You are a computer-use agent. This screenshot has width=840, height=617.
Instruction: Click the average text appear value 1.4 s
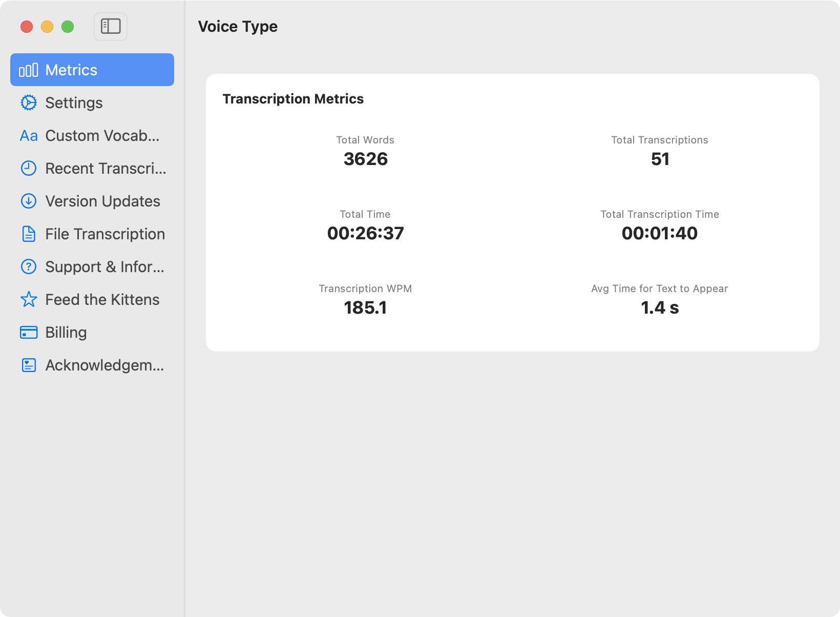pyautogui.click(x=660, y=307)
